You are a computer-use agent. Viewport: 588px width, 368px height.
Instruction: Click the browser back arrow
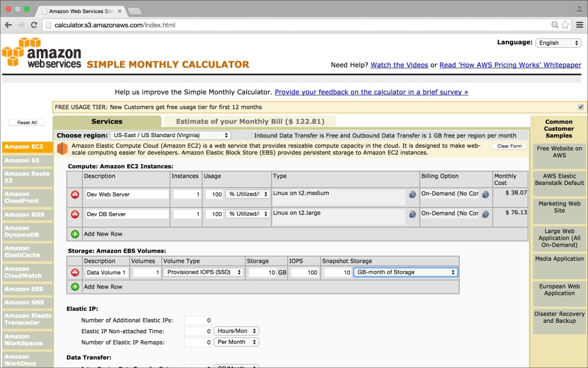click(x=8, y=25)
